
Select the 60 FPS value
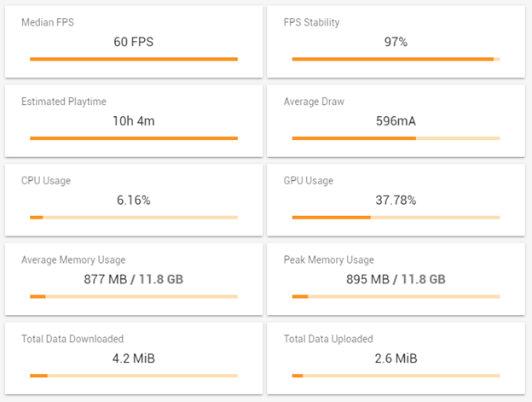(x=134, y=41)
